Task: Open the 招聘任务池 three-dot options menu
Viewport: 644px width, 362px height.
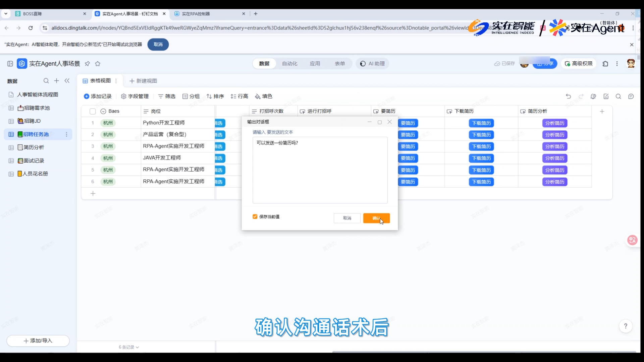Action: (x=66, y=134)
